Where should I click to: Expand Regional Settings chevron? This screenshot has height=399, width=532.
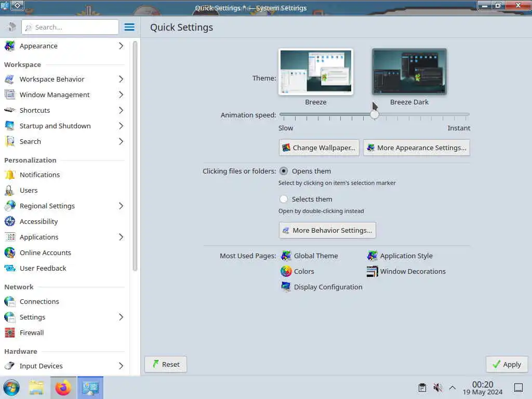[x=121, y=206]
